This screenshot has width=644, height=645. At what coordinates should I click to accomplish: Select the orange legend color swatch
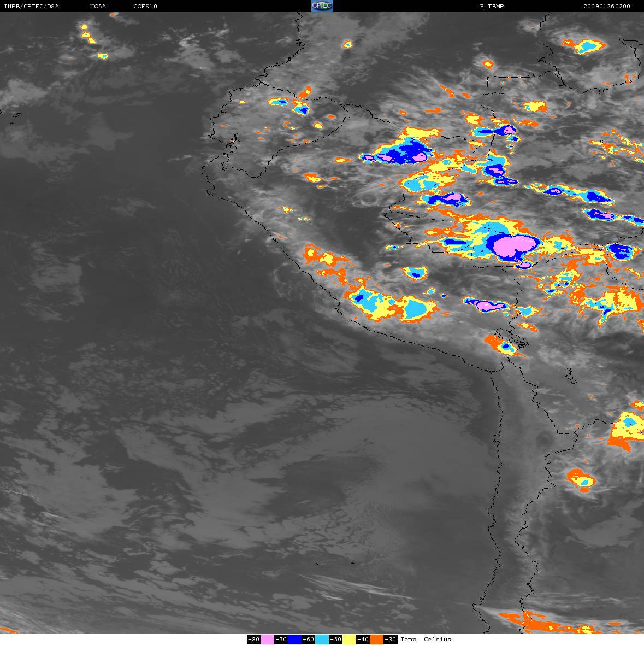(377, 639)
